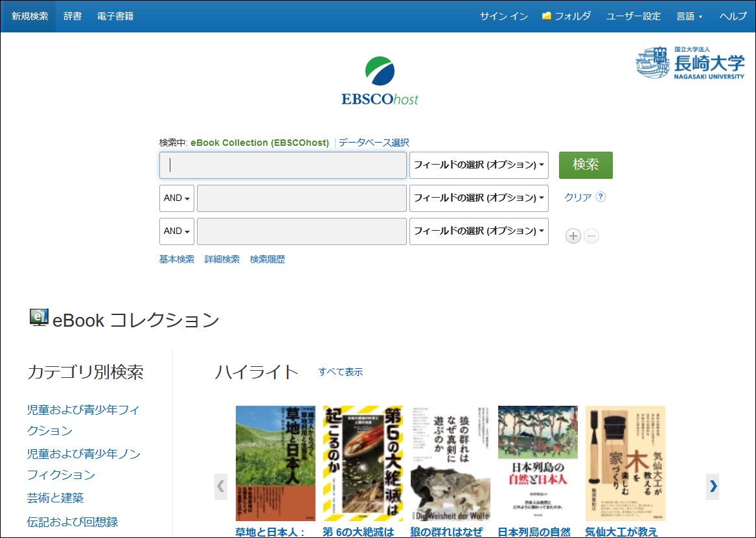The width and height of the screenshot is (756, 538).
Task: Open the 草地と日本人 book cover
Action: point(275,463)
